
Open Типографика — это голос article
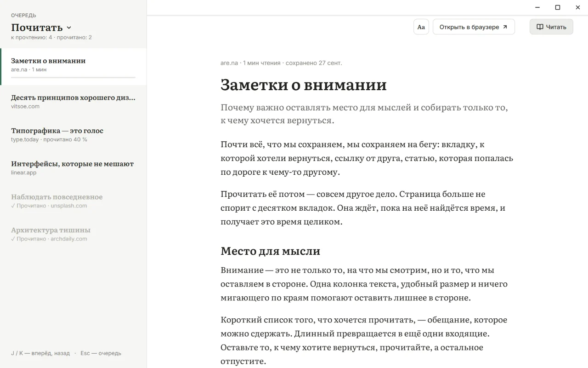tap(73, 135)
